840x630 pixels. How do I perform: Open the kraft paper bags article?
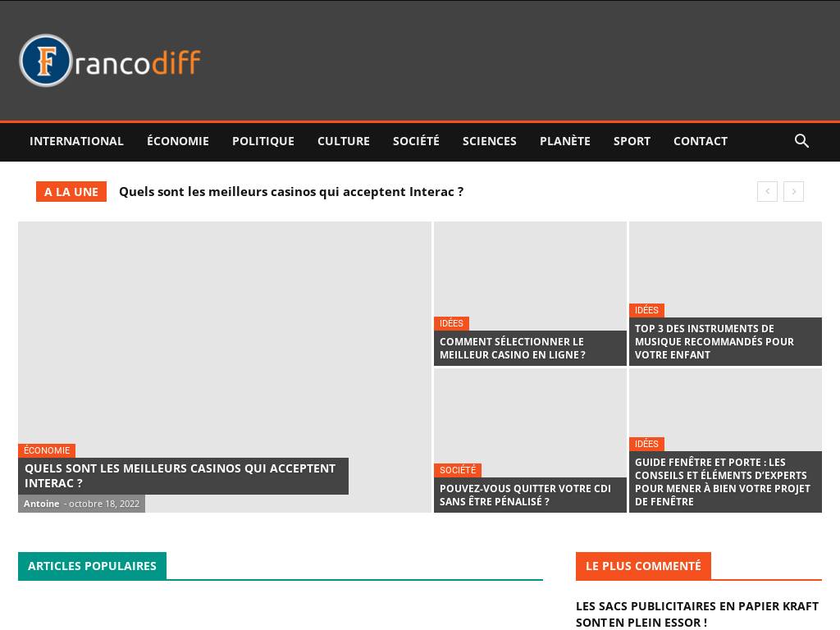696,614
